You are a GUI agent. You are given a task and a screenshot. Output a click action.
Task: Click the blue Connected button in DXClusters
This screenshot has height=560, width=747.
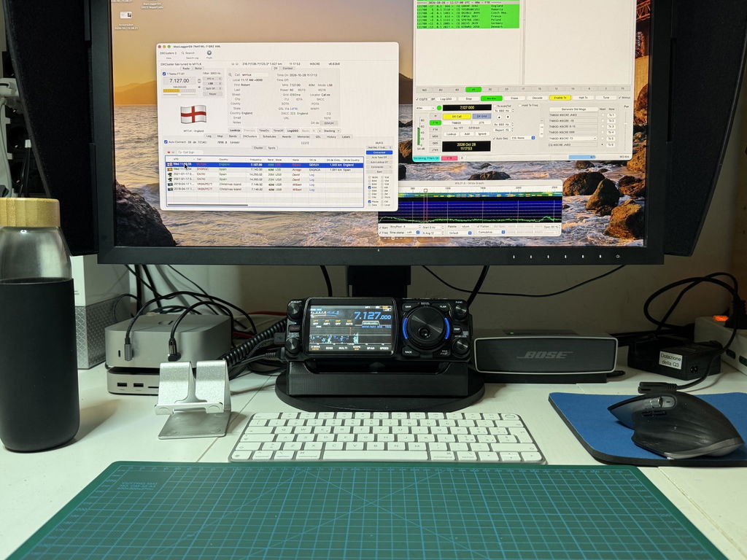pos(379,152)
